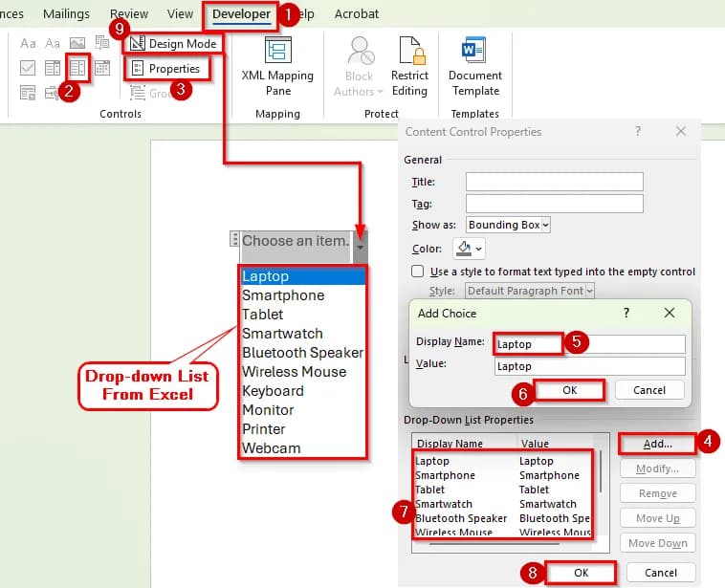Insert a Combo Box content control
This screenshot has height=588, width=725.
point(53,68)
